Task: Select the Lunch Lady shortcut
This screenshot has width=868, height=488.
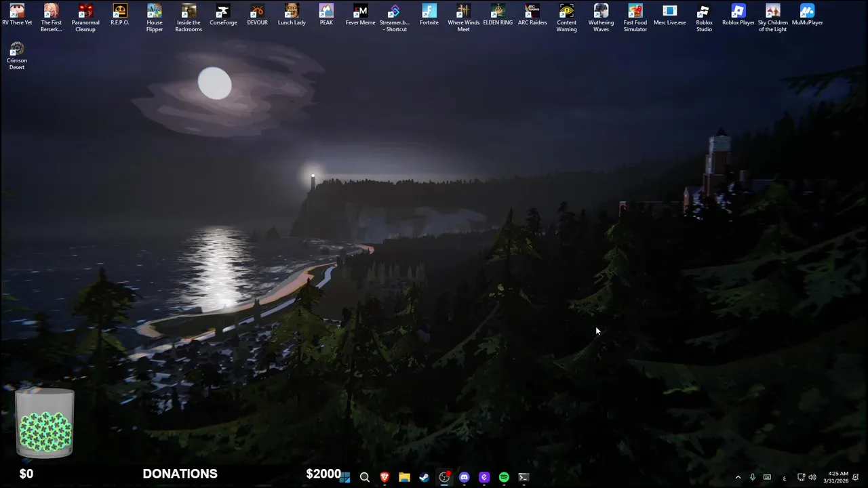Action: (292, 15)
